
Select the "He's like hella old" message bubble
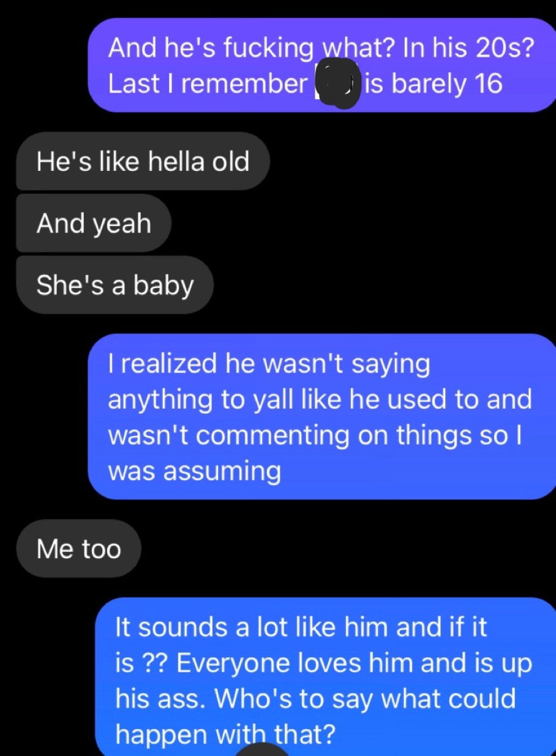pyautogui.click(x=143, y=161)
